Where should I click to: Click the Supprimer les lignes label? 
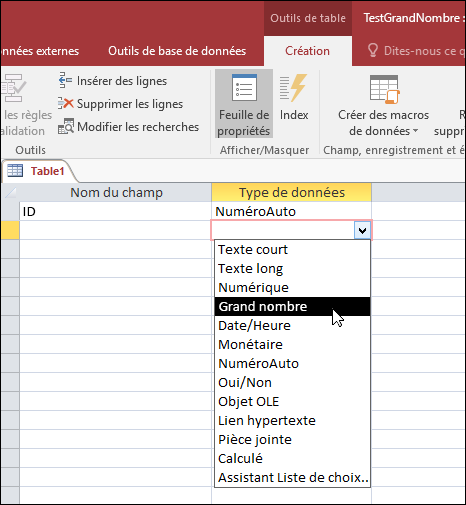click(130, 104)
